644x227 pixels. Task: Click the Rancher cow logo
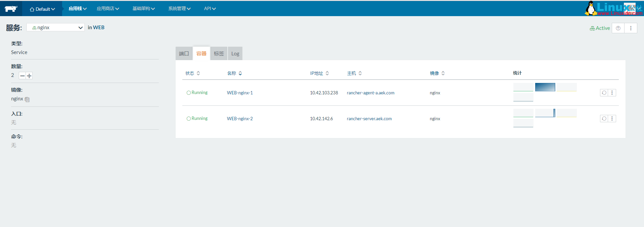[x=11, y=9]
